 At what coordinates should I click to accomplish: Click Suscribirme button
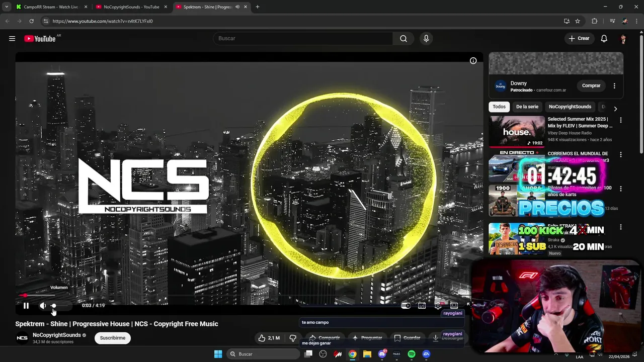(x=113, y=338)
